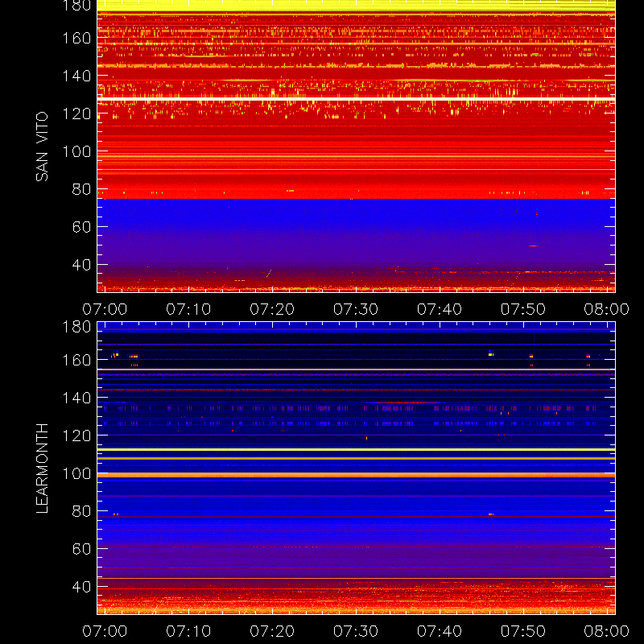Select the 100 tick label on San Vito axis
This screenshot has width=644, height=644.
(76, 151)
